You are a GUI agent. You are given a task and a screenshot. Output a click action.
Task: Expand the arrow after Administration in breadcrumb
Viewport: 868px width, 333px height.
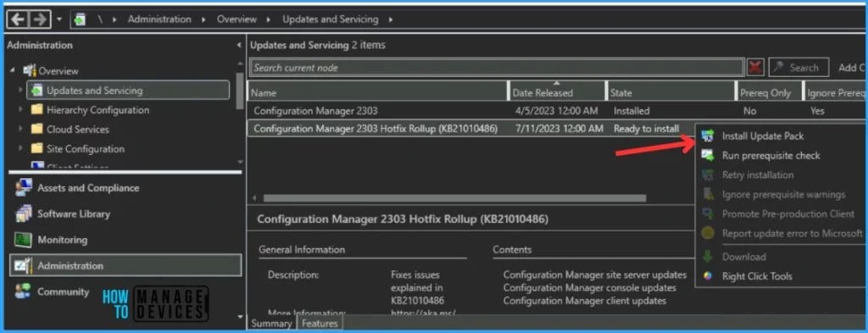point(203,19)
